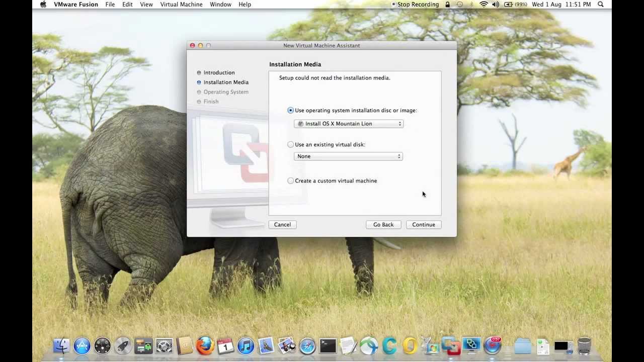Click the Go Back button
This screenshot has height=362, width=644.
383,225
